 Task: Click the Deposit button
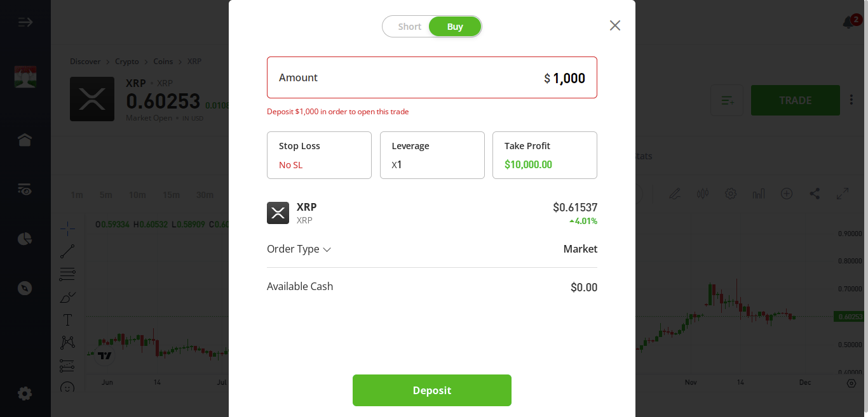[x=432, y=390]
